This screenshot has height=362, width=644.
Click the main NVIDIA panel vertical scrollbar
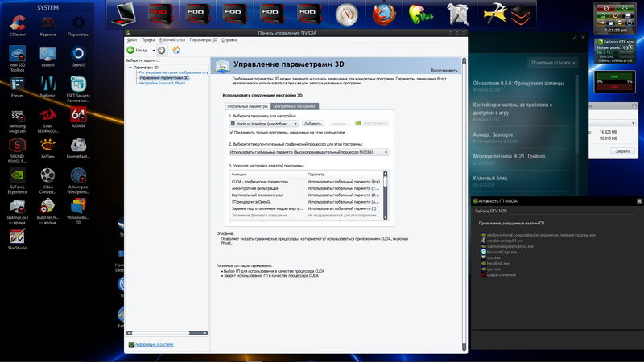(464, 204)
